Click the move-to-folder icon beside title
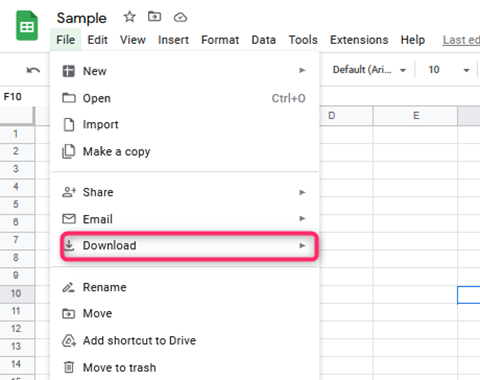480x380 pixels. pyautogui.click(x=154, y=16)
